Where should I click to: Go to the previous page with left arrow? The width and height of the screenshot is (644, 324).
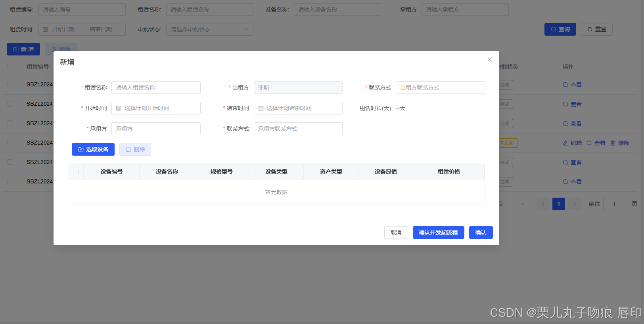coord(543,204)
